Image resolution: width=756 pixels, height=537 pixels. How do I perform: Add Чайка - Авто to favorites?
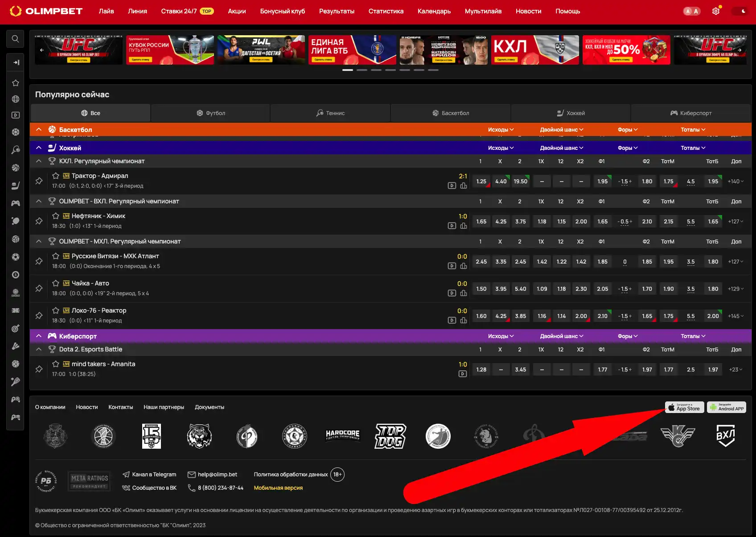pyautogui.click(x=56, y=283)
